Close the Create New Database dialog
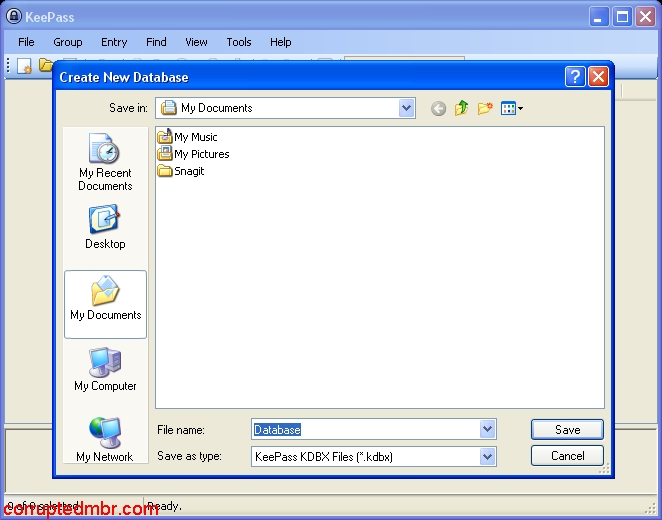 (598, 77)
